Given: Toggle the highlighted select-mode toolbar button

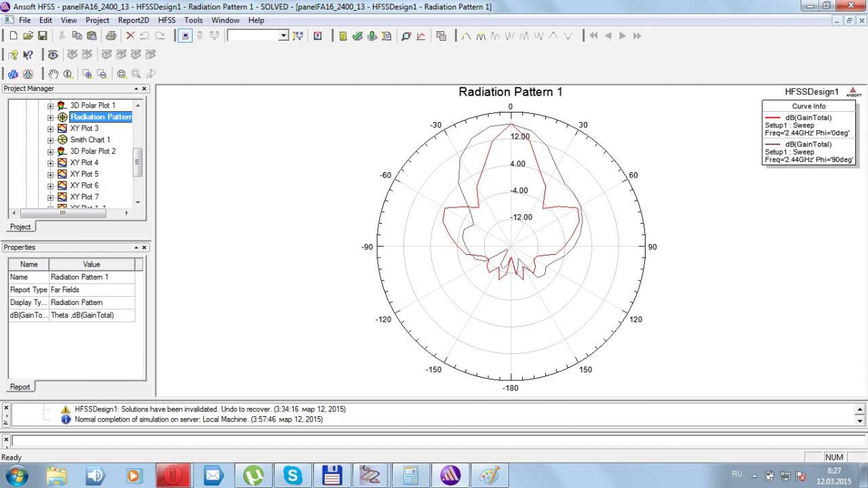Looking at the screenshot, I should point(185,36).
